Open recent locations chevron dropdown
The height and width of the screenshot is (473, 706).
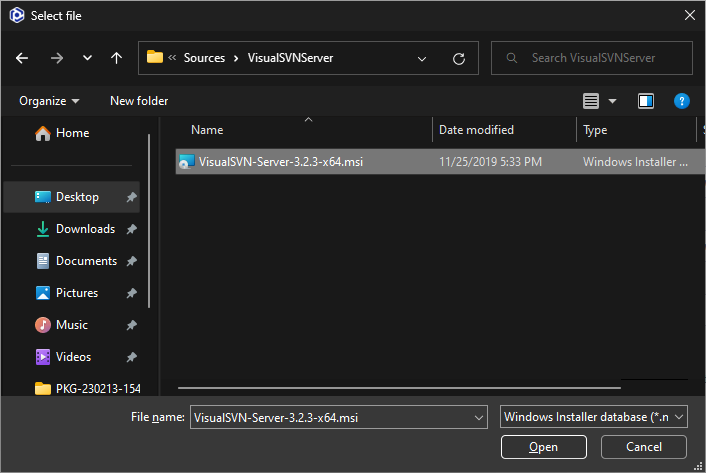point(87,58)
